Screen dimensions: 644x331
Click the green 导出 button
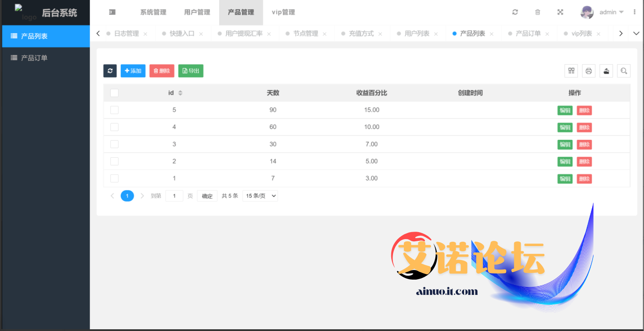[x=191, y=71]
